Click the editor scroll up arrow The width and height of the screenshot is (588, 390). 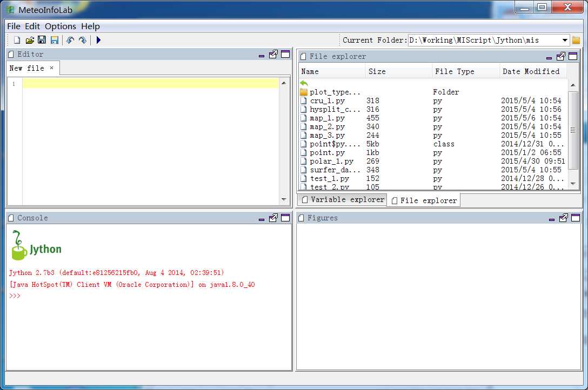tap(284, 83)
